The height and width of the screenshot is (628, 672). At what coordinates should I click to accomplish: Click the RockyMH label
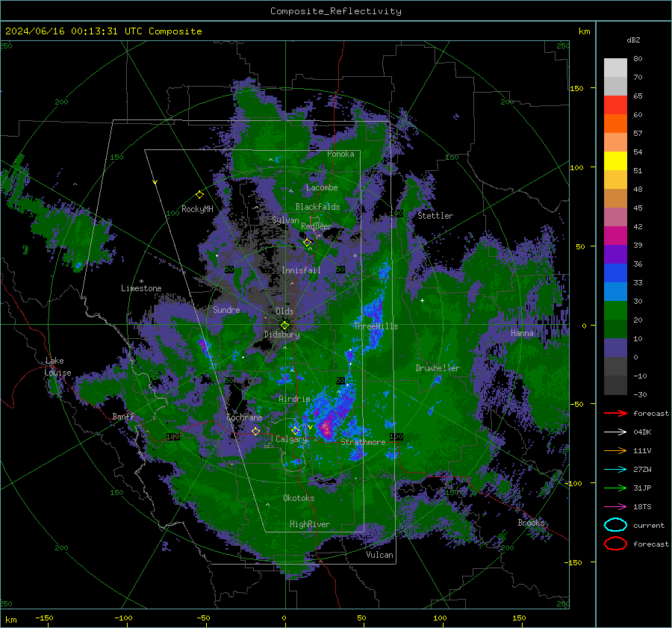pyautogui.click(x=197, y=209)
